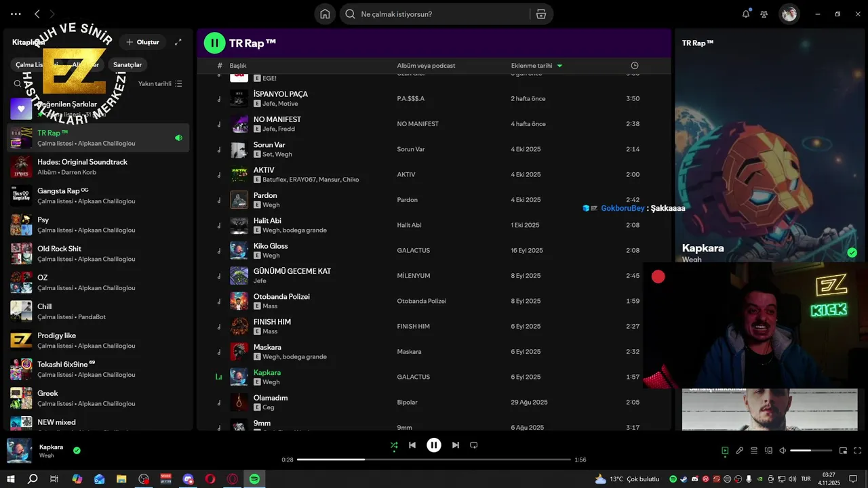Image resolution: width=868 pixels, height=488 pixels.
Task: Go to Spotify Home via house icon
Action: tap(325, 14)
